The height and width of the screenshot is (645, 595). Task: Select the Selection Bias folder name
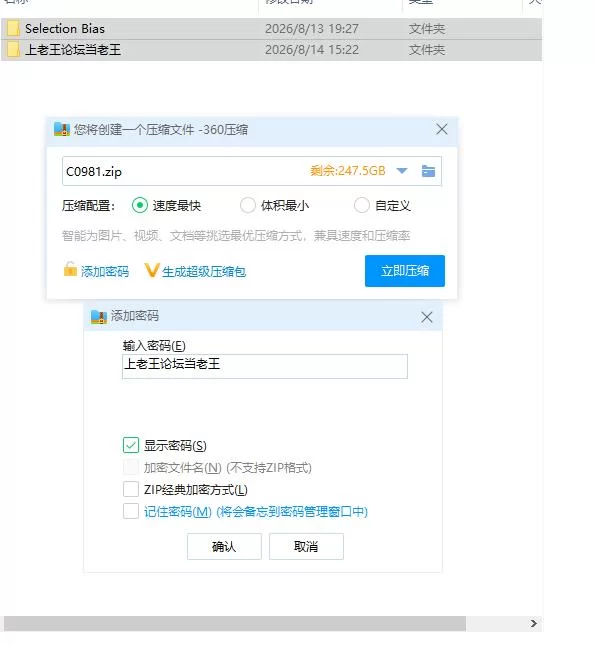(x=65, y=28)
